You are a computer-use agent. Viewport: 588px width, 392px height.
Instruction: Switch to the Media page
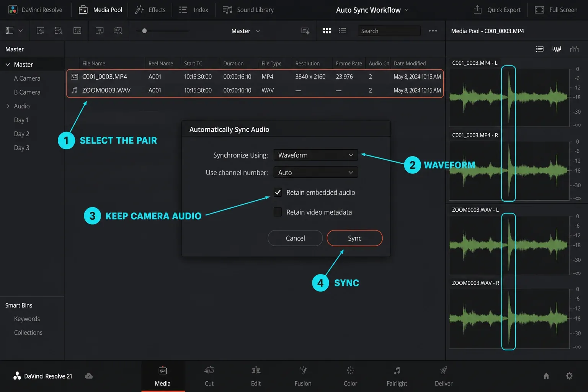coord(163,376)
